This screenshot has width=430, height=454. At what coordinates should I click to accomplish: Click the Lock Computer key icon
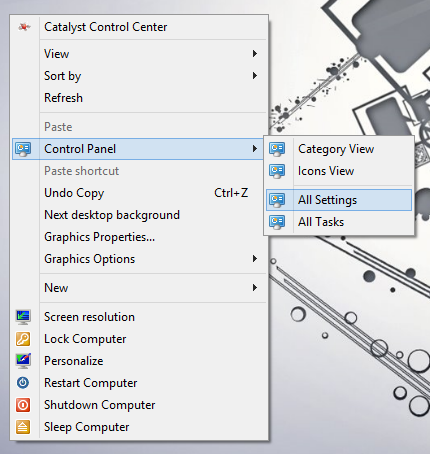23,339
